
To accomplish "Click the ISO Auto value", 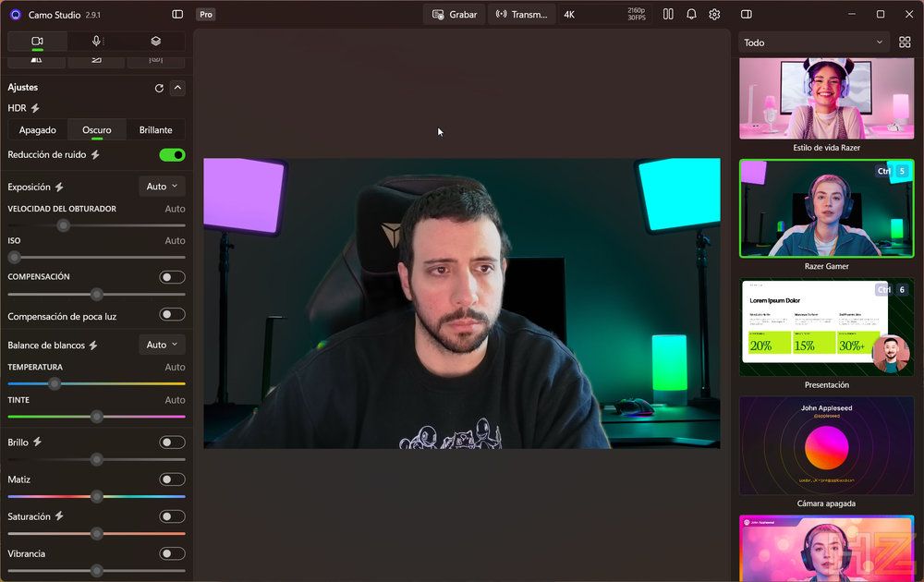I will point(175,241).
